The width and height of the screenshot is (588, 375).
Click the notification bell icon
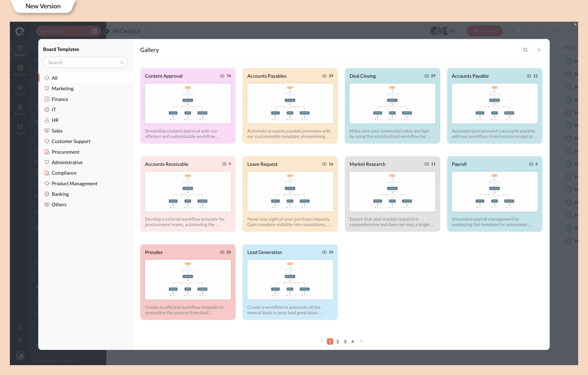tap(20, 327)
